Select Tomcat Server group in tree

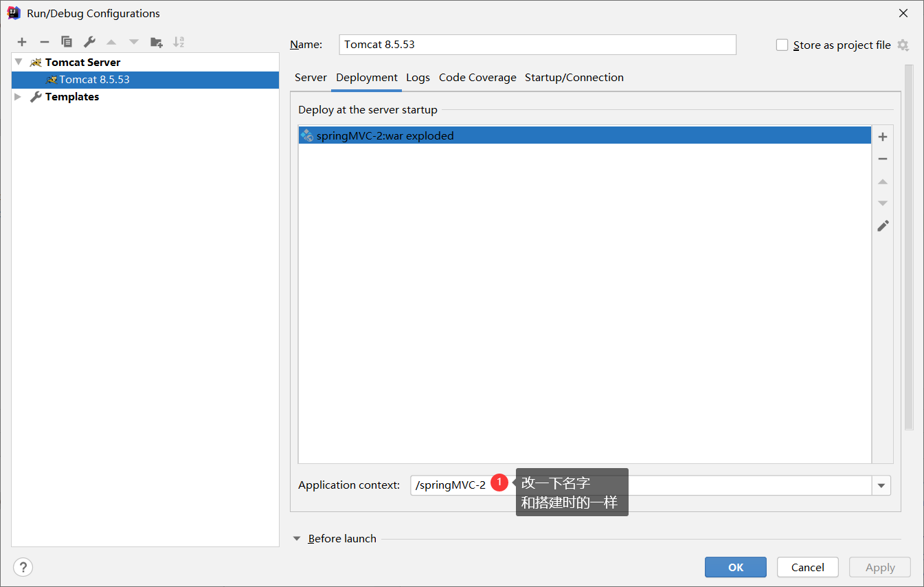click(x=145, y=62)
